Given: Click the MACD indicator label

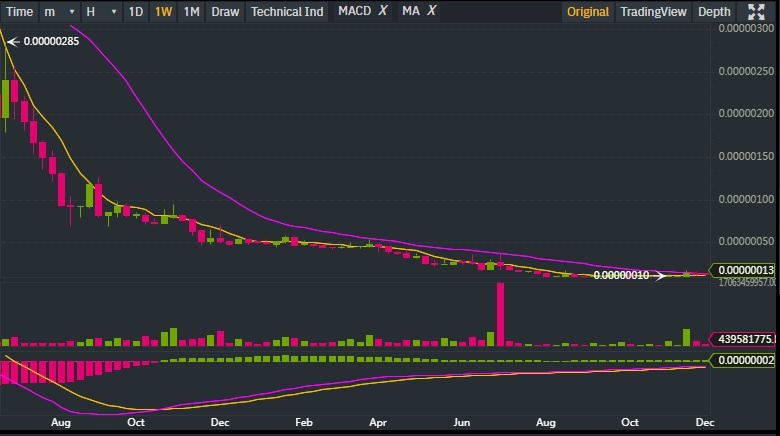Looking at the screenshot, I should point(354,10).
